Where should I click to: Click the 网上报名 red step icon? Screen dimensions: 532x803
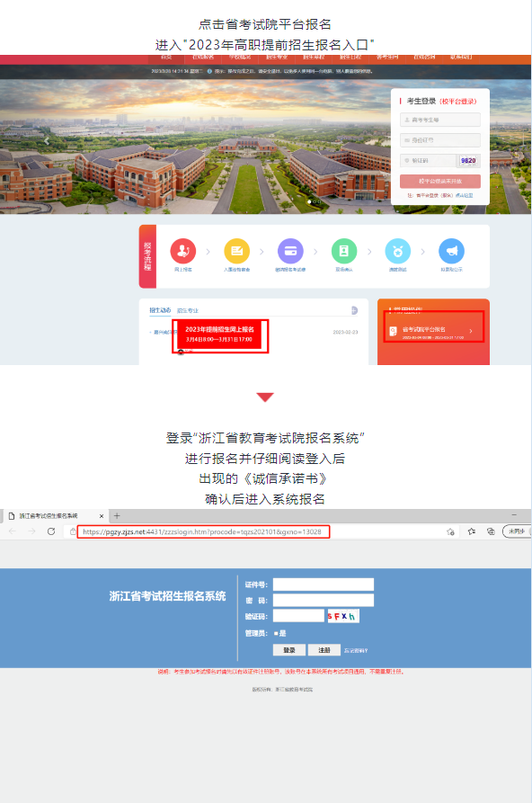coord(182,251)
